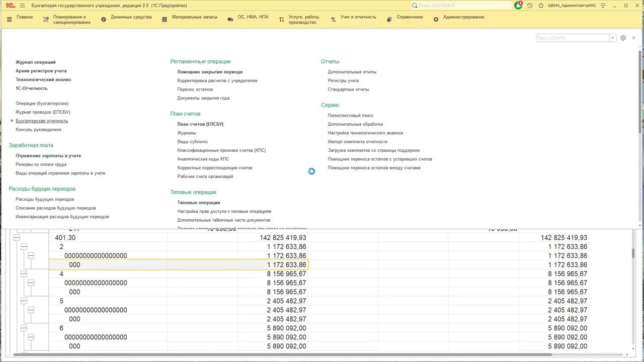Image resolution: width=644 pixels, height=362 pixels.
Task: Collapse group 2 with 1 172 633,86
Action: point(24,247)
